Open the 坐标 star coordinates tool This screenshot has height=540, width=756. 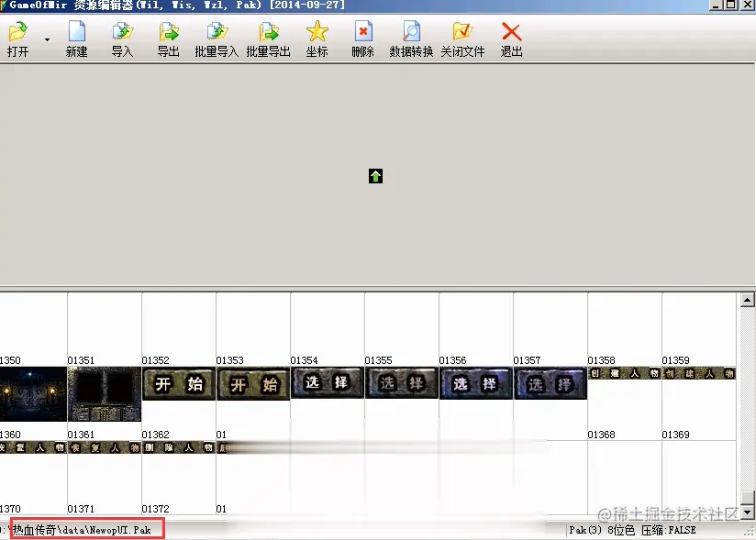(317, 39)
